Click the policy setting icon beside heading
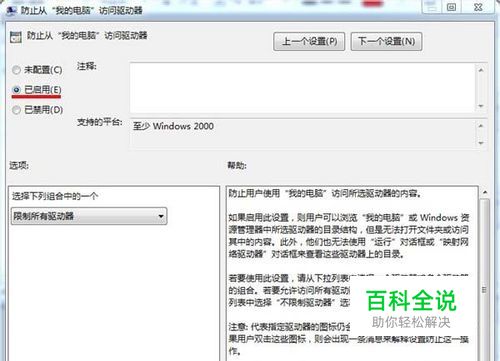The image size is (500, 361). 16,37
